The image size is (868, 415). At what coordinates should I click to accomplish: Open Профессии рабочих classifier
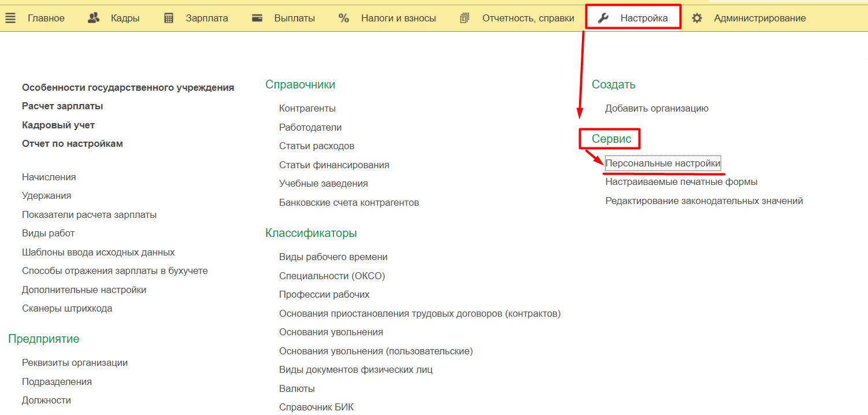point(324,294)
